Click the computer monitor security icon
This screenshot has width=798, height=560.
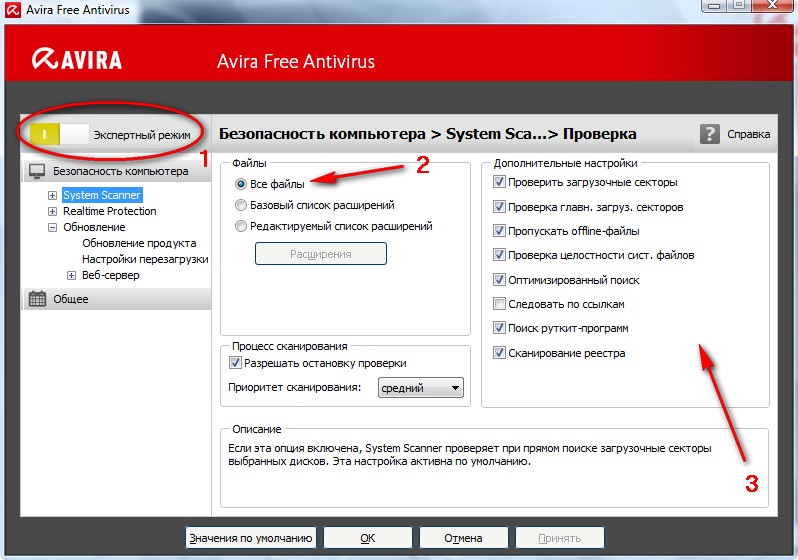(x=37, y=172)
